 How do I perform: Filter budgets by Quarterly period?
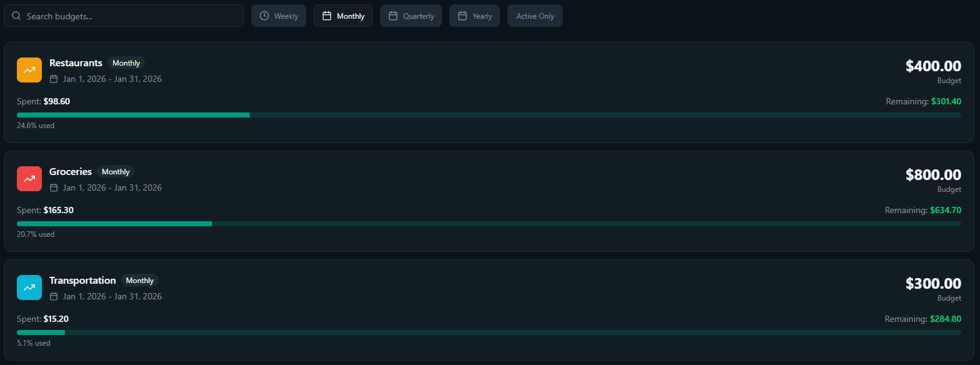pyautogui.click(x=411, y=16)
